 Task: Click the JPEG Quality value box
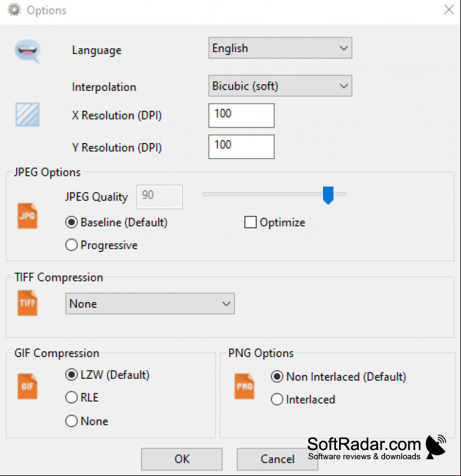pos(159,197)
